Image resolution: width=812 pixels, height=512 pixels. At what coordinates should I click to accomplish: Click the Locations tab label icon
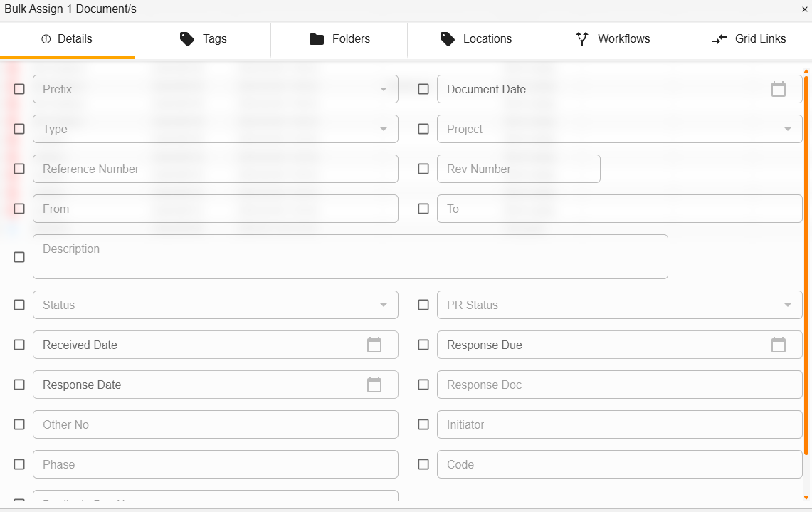[446, 39]
